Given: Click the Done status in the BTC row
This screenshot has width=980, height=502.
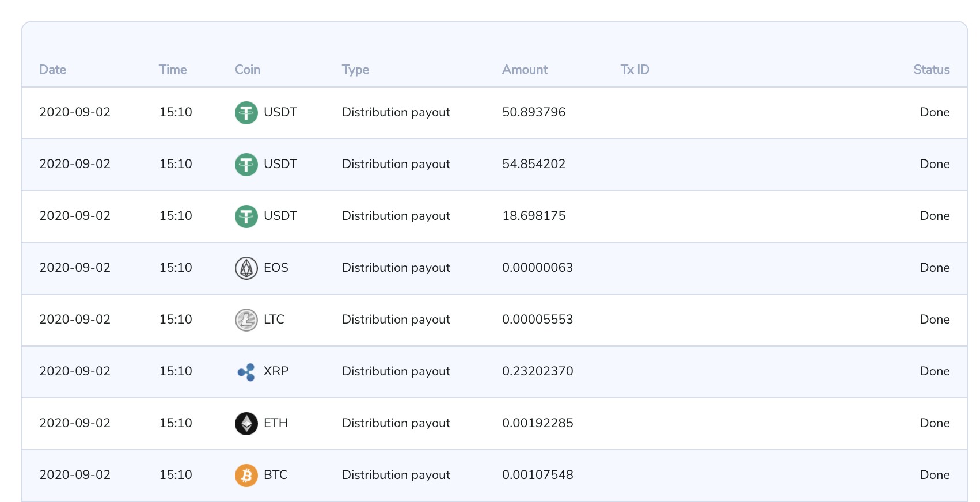Looking at the screenshot, I should point(935,475).
